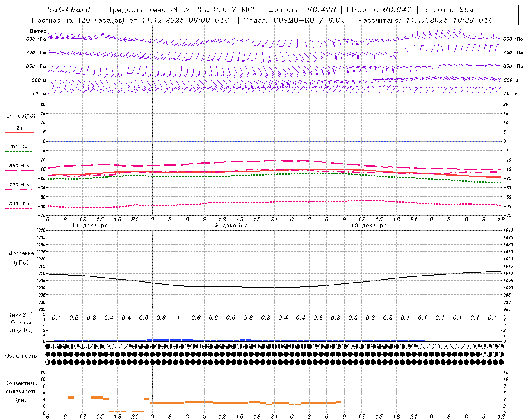Click the "0.9" precipitation value
Viewport: 525px width, 420px height.
[x=161, y=318]
